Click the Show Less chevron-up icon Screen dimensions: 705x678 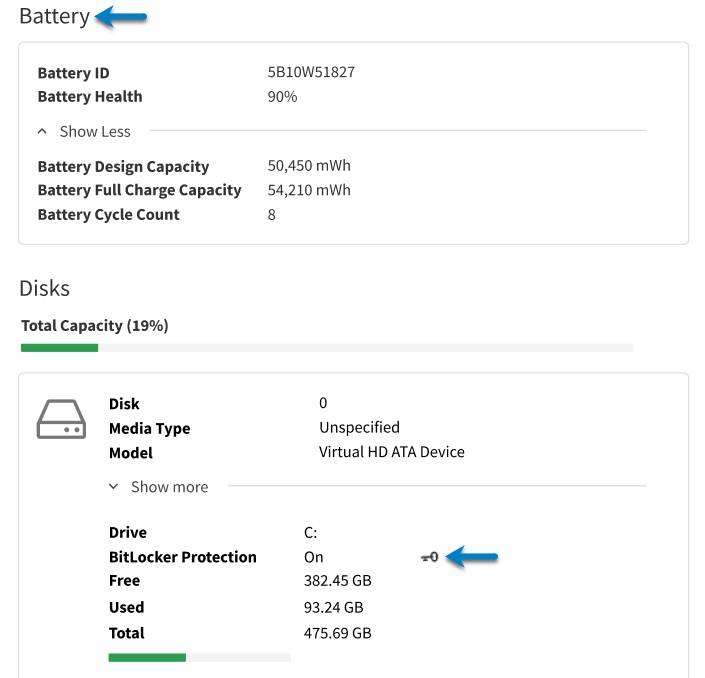[42, 131]
